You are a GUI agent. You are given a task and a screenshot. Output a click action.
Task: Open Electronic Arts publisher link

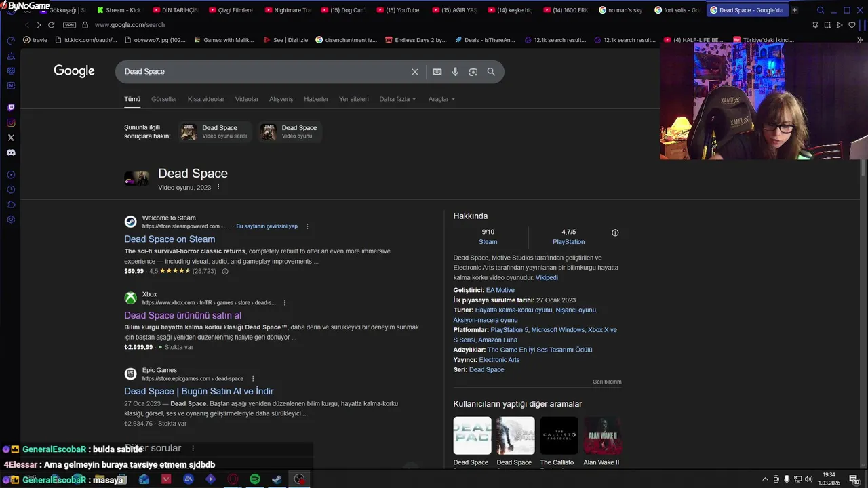point(499,360)
